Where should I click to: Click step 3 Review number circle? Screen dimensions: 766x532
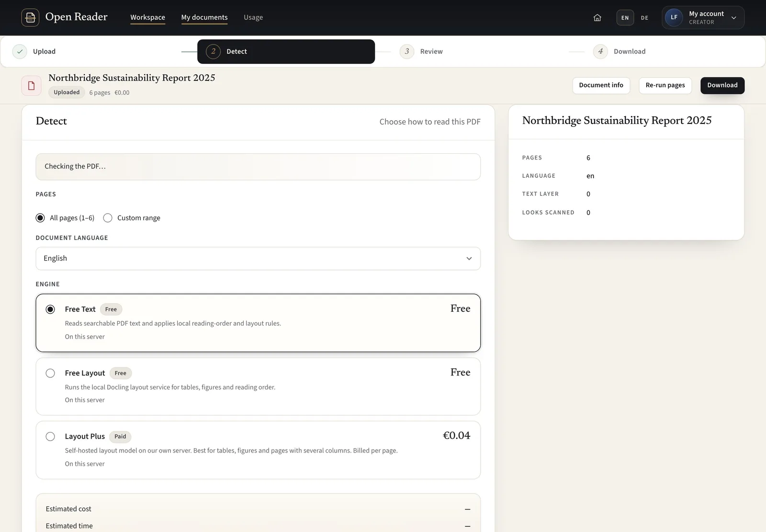click(407, 51)
